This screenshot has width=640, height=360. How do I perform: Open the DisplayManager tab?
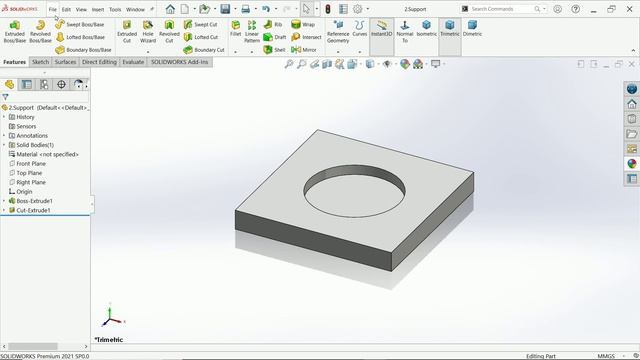78,84
